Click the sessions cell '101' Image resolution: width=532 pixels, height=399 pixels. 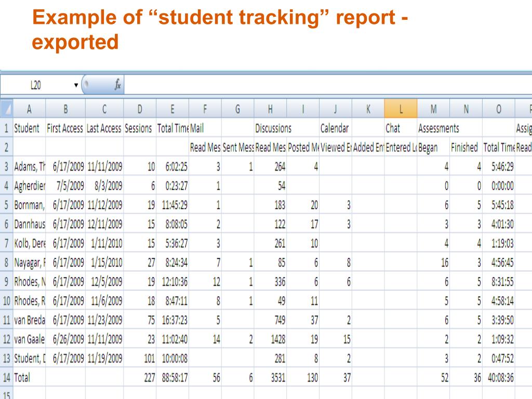pyautogui.click(x=140, y=358)
